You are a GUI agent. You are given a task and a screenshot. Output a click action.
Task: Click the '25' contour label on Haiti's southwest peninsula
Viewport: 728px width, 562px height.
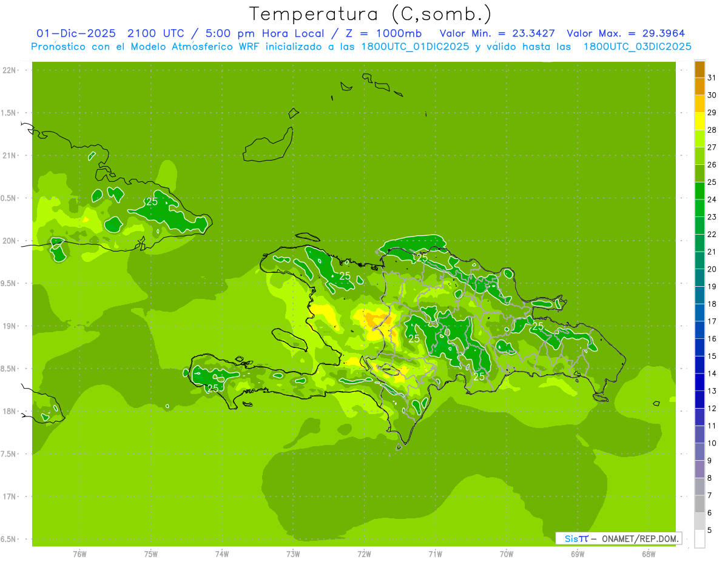(212, 389)
